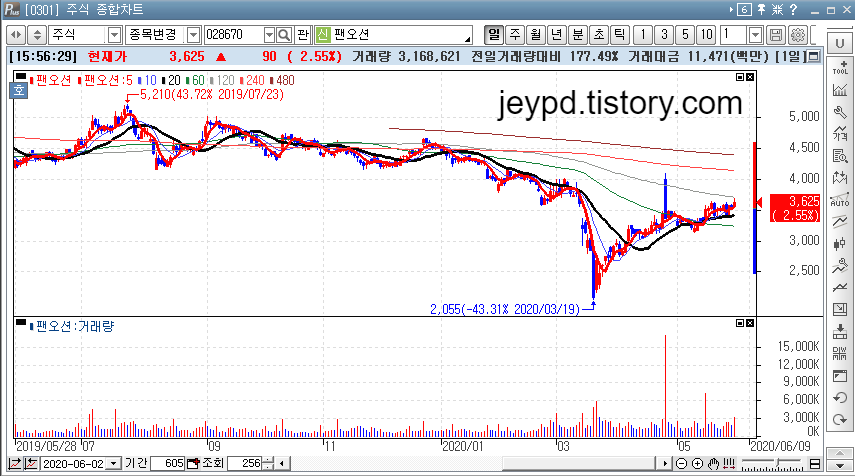Click the undo rotate-left icon in sidebar
The height and width of the screenshot is (476, 855).
click(840, 397)
